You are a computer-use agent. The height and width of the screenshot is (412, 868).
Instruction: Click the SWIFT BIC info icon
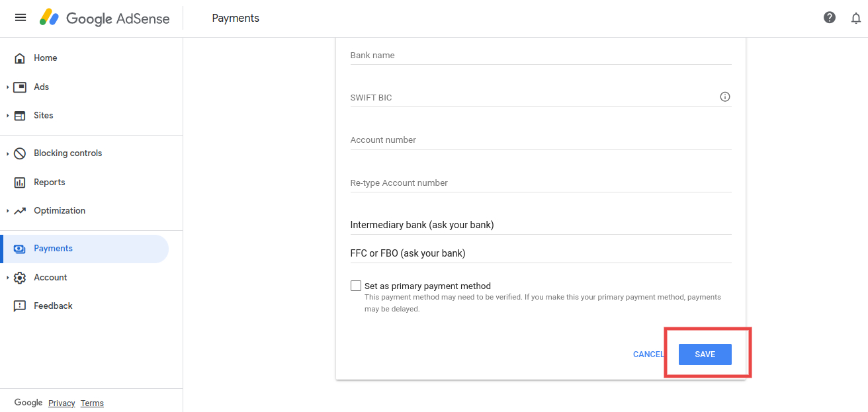[725, 97]
